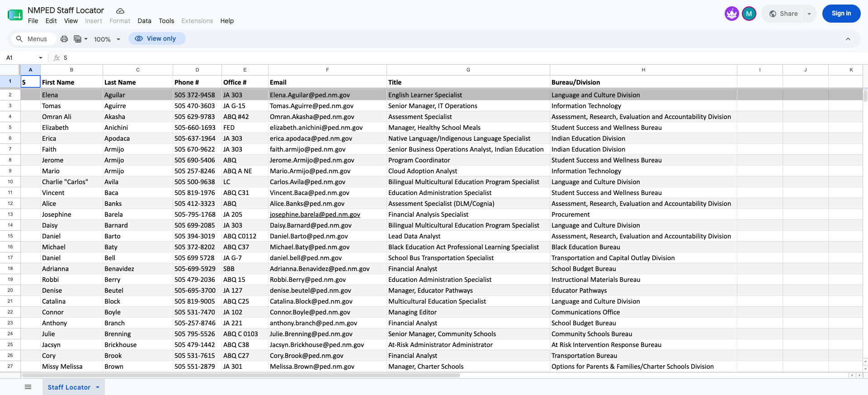This screenshot has height=395, width=868.
Task: Click the M user avatar
Action: click(x=749, y=14)
